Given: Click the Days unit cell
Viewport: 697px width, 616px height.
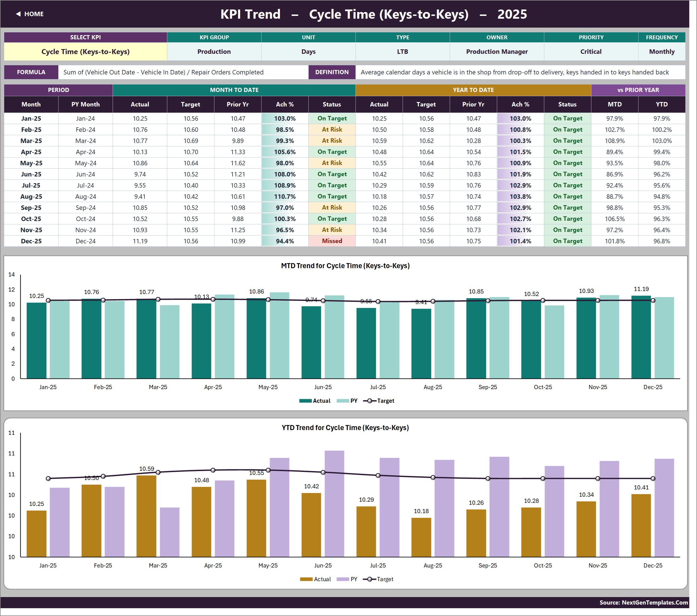Looking at the screenshot, I should coord(308,52).
